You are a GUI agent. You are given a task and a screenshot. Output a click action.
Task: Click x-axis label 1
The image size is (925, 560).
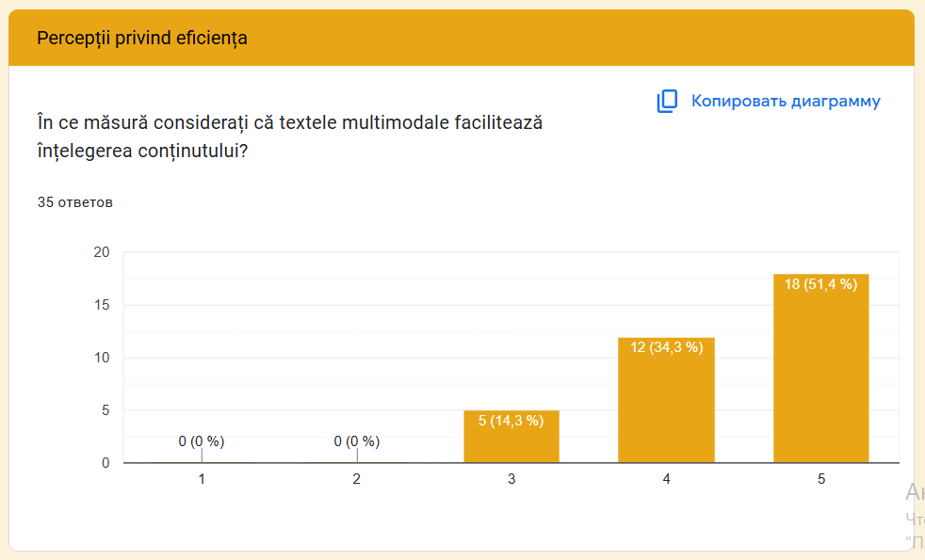(202, 479)
